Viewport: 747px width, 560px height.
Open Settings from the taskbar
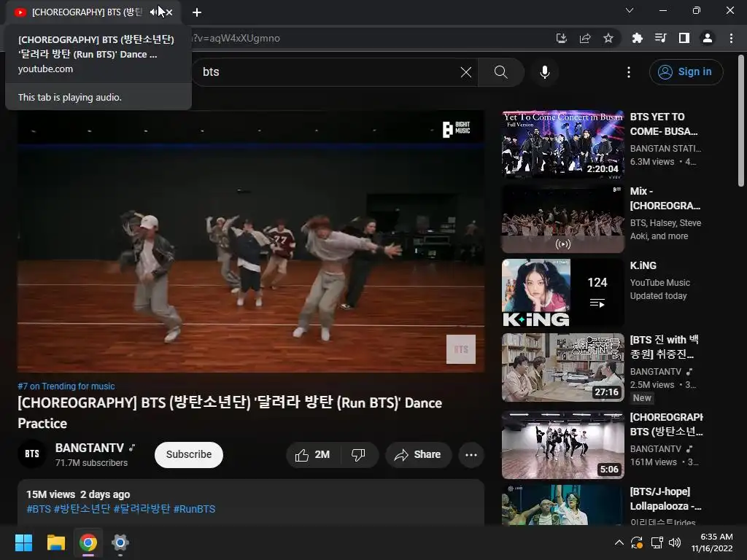point(120,542)
